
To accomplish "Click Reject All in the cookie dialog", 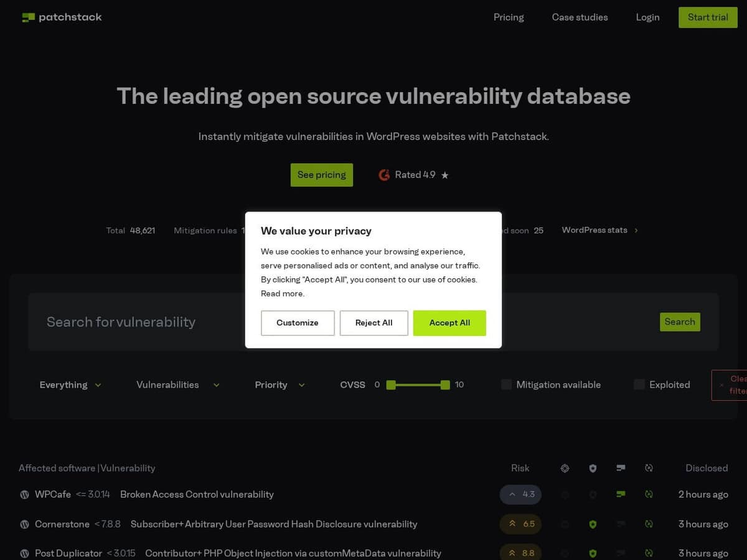I will pyautogui.click(x=374, y=323).
